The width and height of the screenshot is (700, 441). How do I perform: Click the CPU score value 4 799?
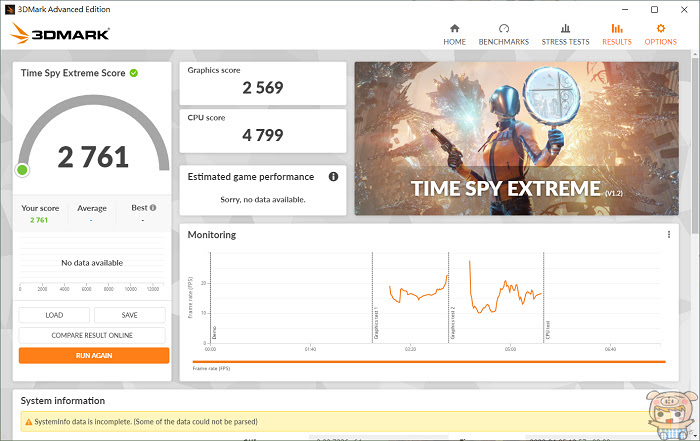(x=263, y=135)
